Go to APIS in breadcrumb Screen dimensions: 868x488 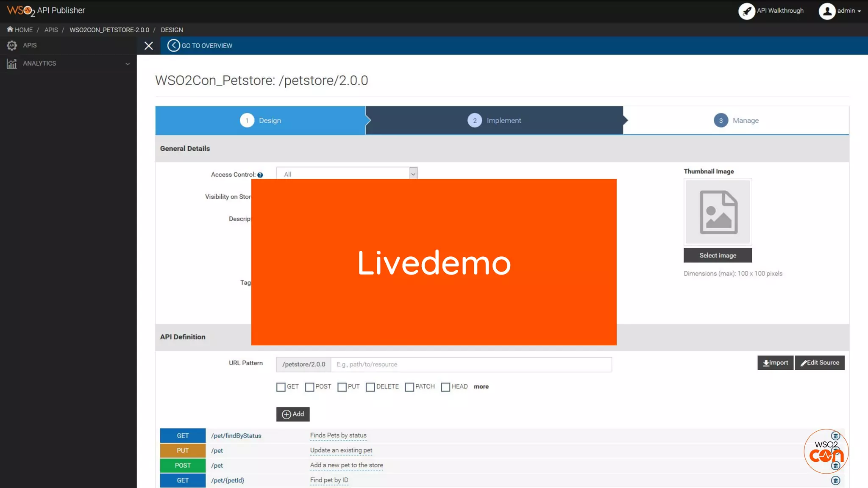click(x=51, y=30)
